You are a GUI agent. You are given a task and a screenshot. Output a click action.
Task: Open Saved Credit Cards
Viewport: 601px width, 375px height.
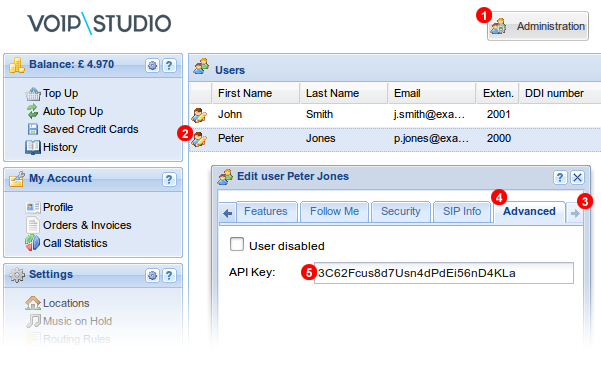[x=90, y=129]
